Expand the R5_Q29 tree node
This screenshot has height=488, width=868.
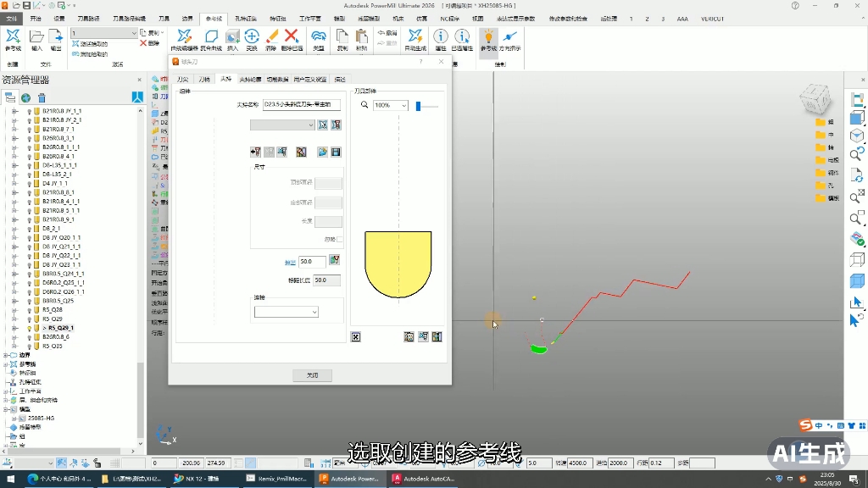coord(14,319)
